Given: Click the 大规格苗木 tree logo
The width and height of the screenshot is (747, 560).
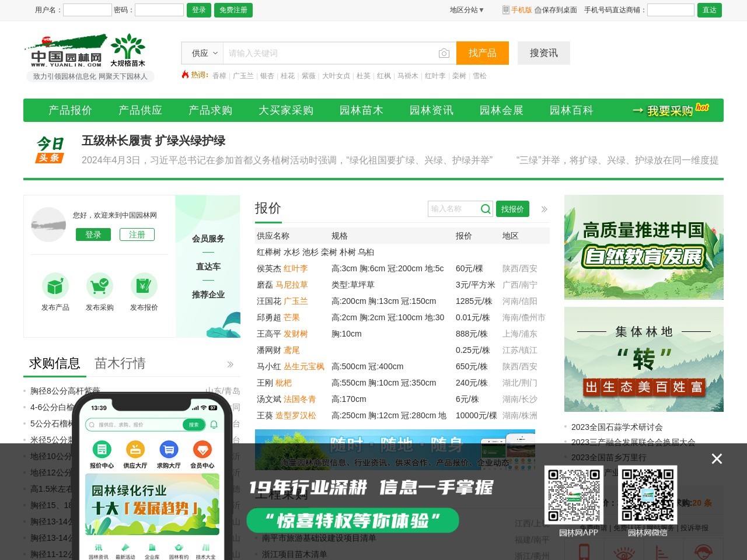Looking at the screenshot, I should click(128, 51).
